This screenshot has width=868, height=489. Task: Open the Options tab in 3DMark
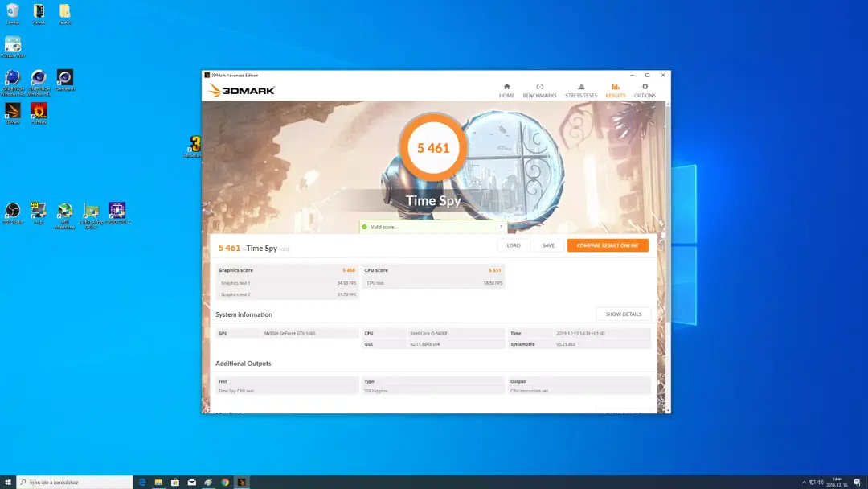pos(645,90)
